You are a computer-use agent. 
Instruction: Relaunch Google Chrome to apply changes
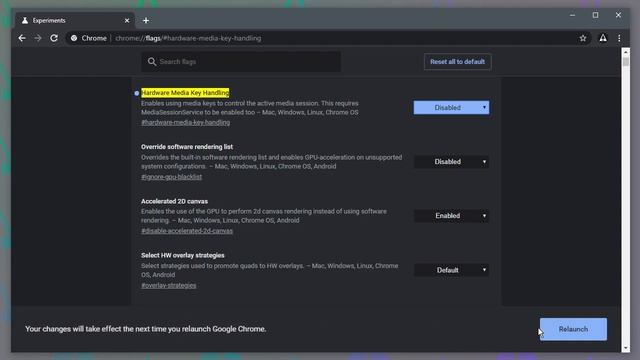573,329
